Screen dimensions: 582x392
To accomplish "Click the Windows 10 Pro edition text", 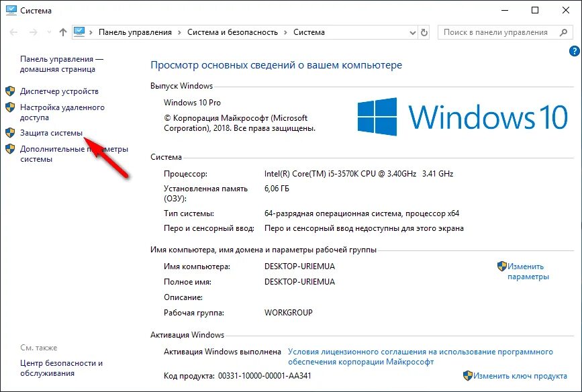I will pos(192,103).
